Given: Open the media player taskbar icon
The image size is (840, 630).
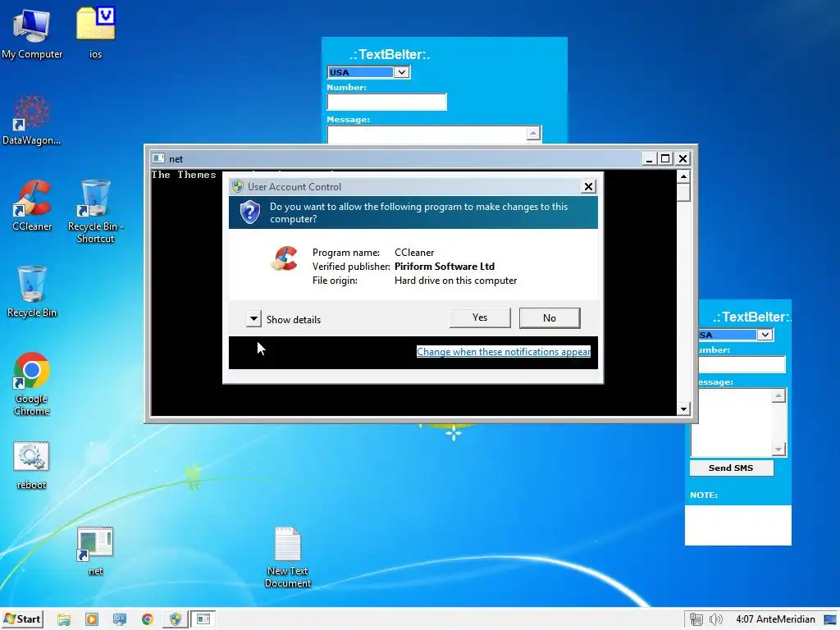Looking at the screenshot, I should [92, 620].
